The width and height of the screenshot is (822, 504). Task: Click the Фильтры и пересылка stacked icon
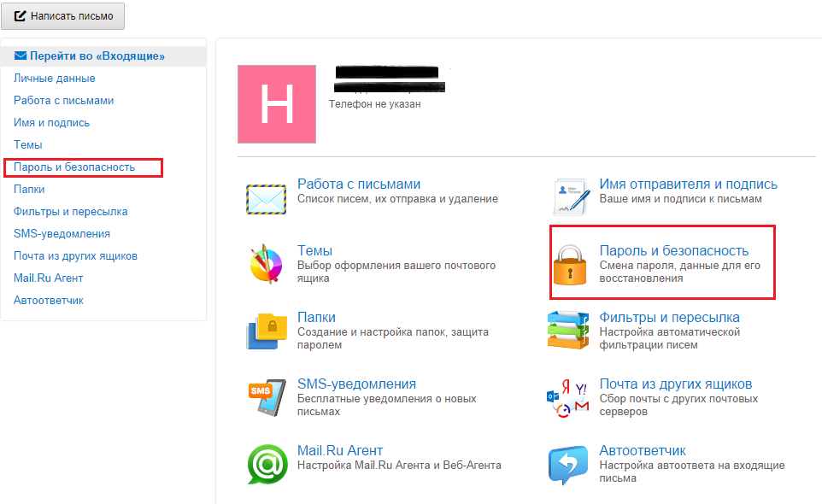click(x=569, y=331)
